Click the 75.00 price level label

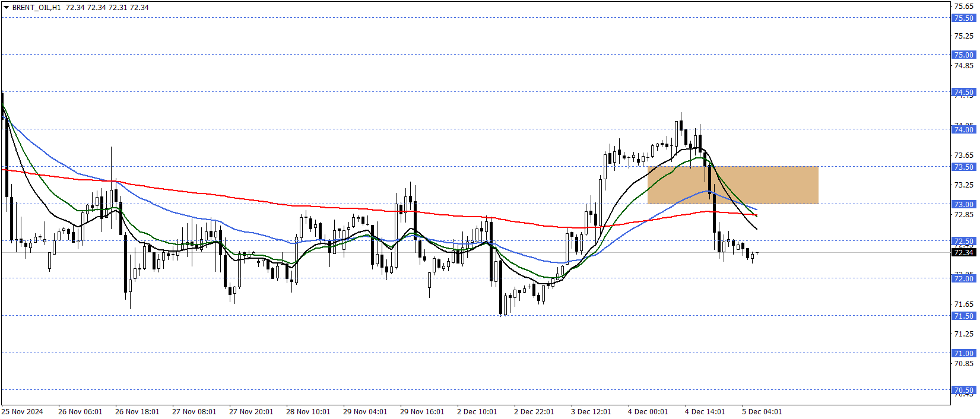click(963, 55)
